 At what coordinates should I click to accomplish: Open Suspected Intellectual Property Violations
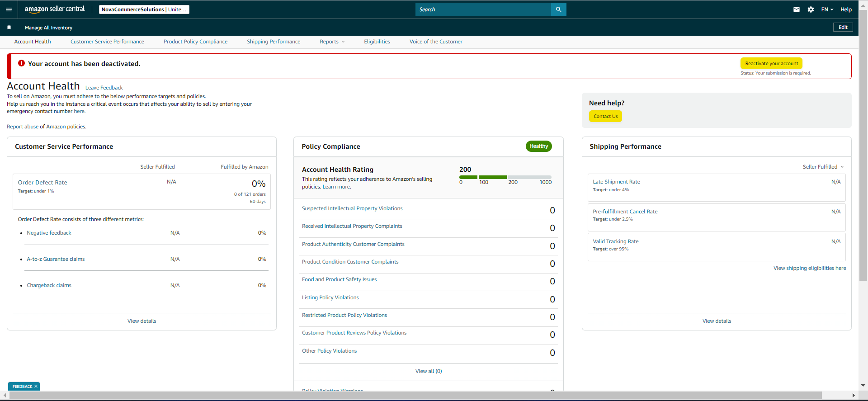point(352,208)
